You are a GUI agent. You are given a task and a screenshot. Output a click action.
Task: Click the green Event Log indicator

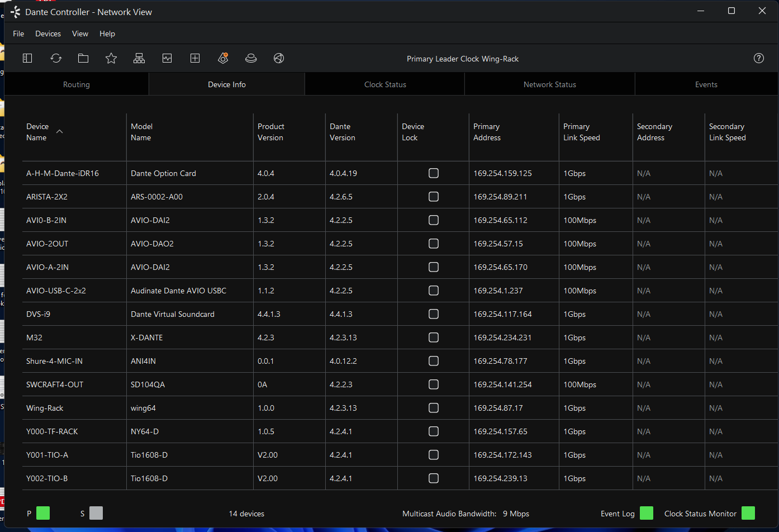[x=647, y=513]
